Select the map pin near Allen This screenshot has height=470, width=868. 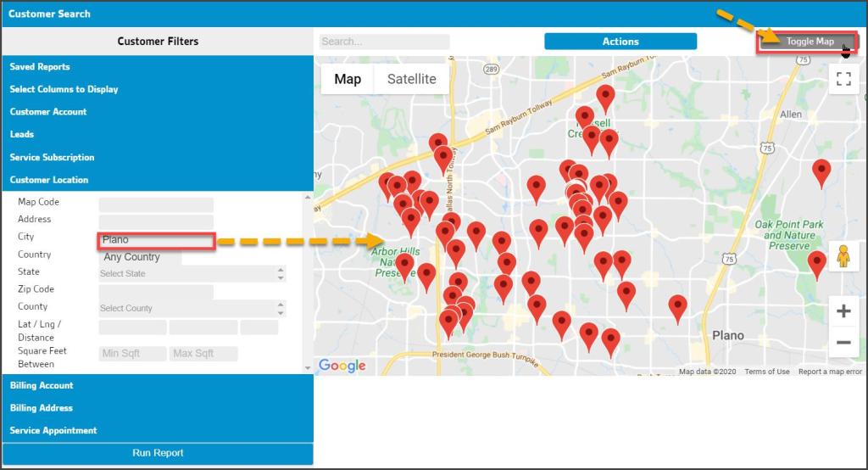[x=821, y=171]
